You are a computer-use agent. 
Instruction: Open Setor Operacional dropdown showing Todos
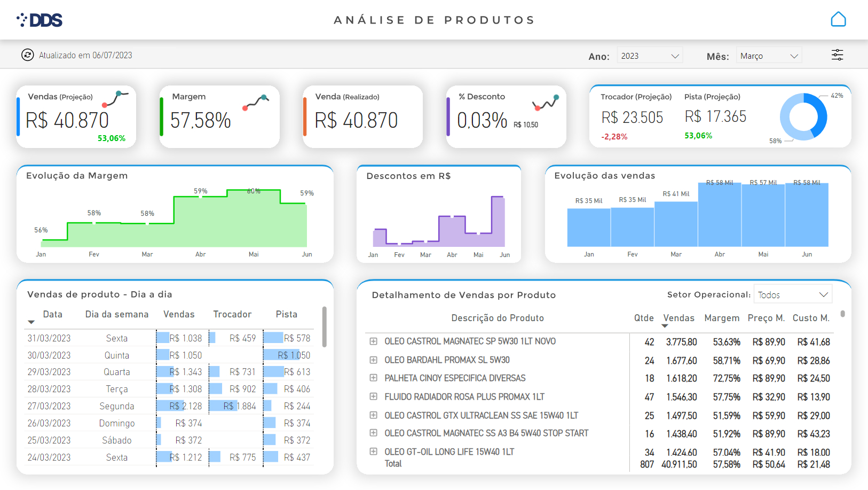click(x=793, y=295)
